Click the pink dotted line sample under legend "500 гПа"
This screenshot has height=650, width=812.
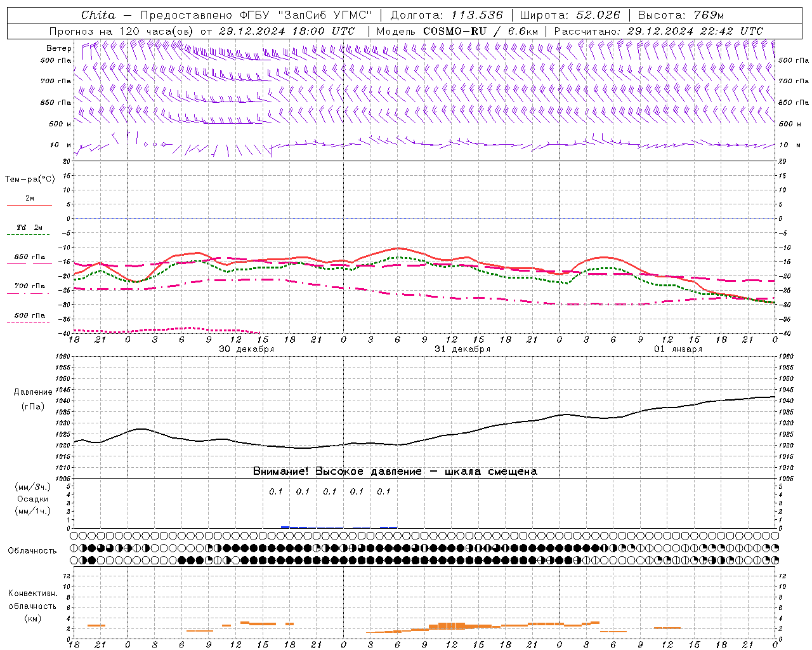[29, 323]
